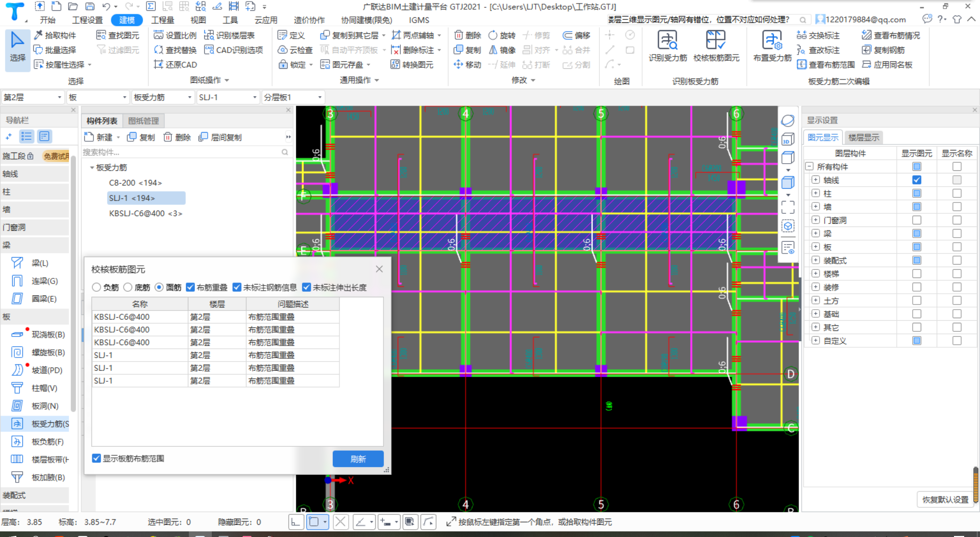This screenshot has width=980, height=537.
Task: Click the 镜像 tool
Action: (x=502, y=50)
